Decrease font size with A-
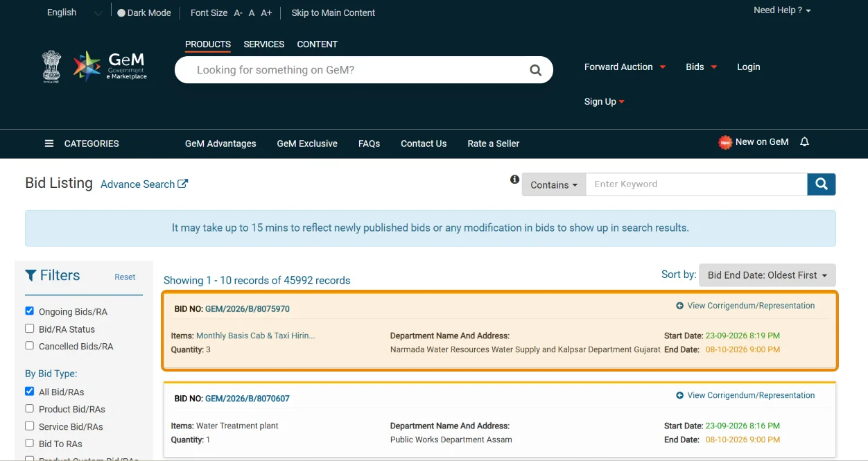This screenshot has height=461, width=868. 238,12
